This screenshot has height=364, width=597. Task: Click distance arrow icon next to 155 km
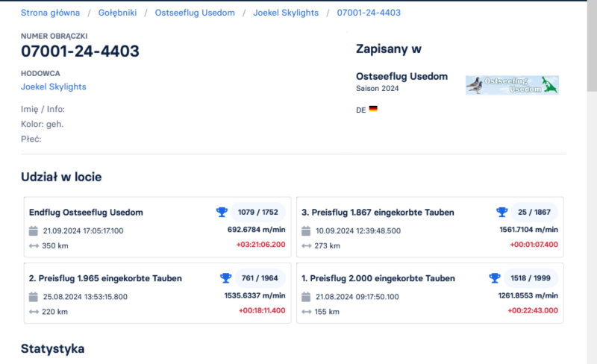306,312
